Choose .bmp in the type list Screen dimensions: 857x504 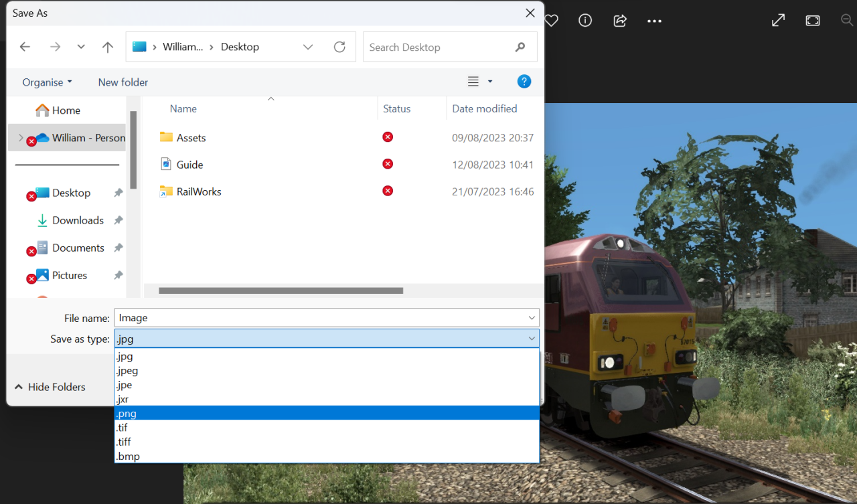coord(327,456)
